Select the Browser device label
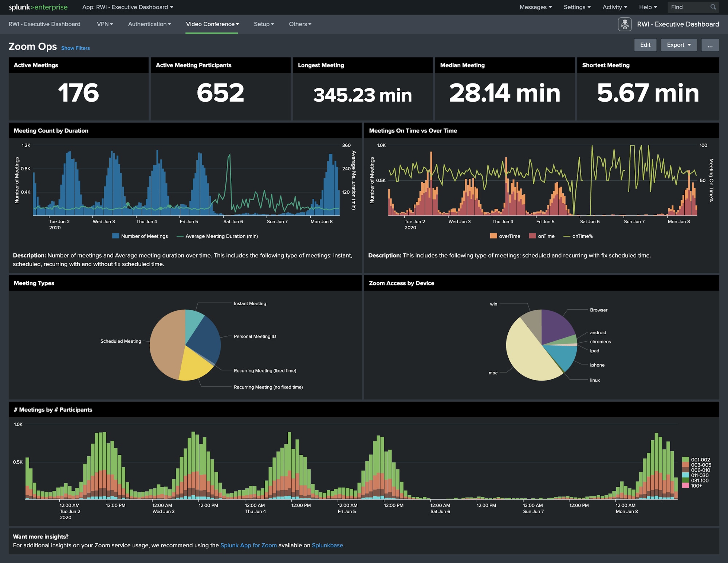 [x=599, y=310]
